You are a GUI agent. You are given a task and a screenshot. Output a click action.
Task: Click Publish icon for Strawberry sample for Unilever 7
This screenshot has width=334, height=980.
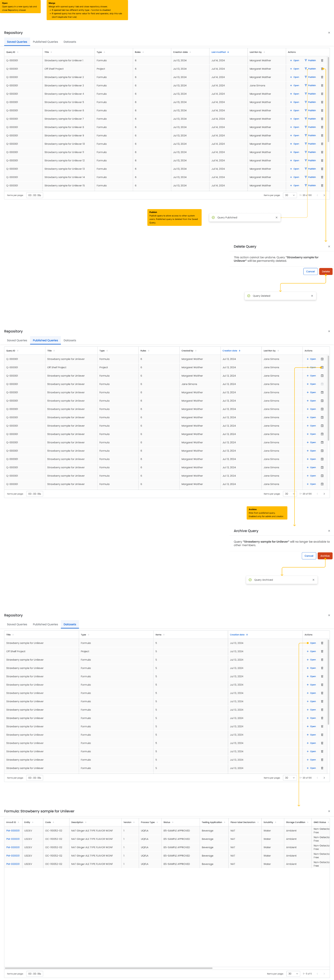pyautogui.click(x=310, y=119)
